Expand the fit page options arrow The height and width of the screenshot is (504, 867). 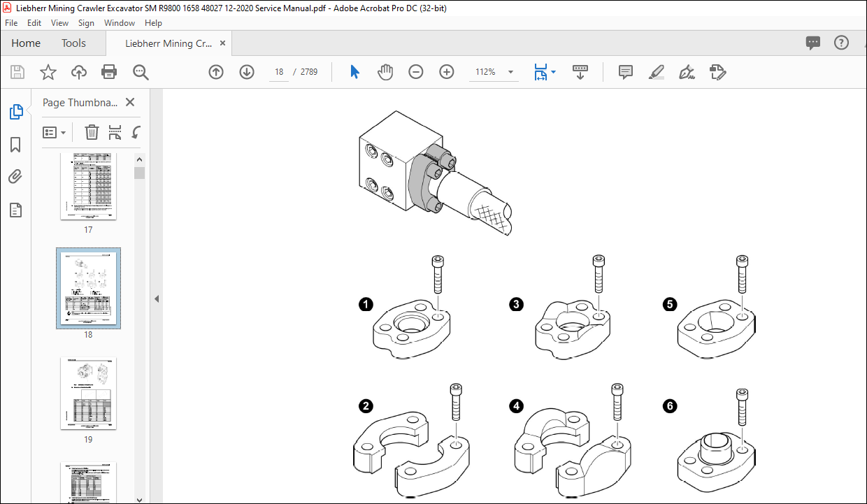(554, 72)
